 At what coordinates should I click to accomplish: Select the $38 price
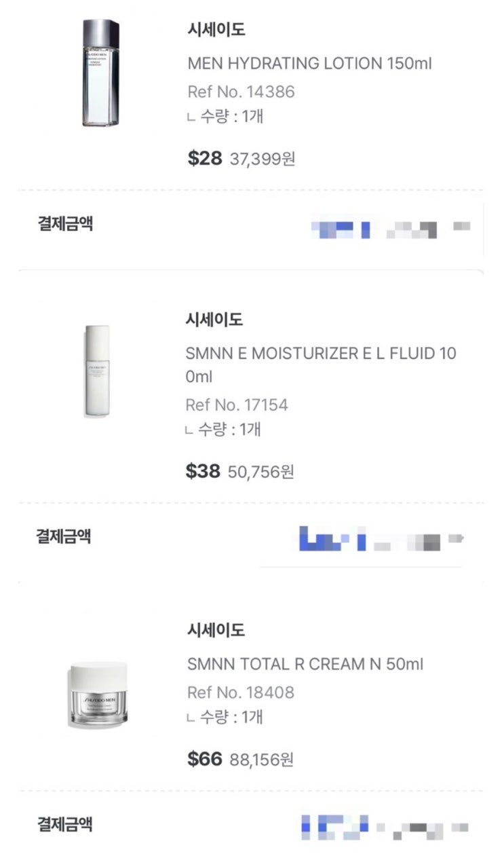203,471
